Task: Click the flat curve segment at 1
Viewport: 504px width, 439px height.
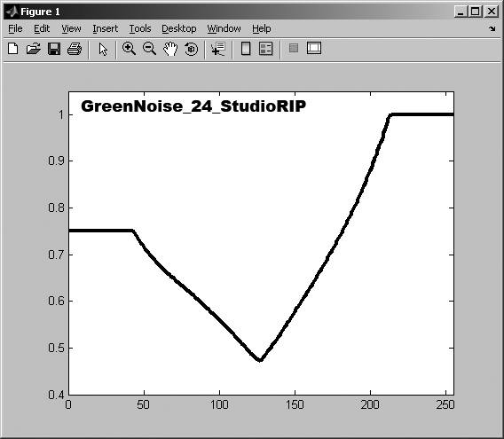Action: pyautogui.click(x=422, y=114)
